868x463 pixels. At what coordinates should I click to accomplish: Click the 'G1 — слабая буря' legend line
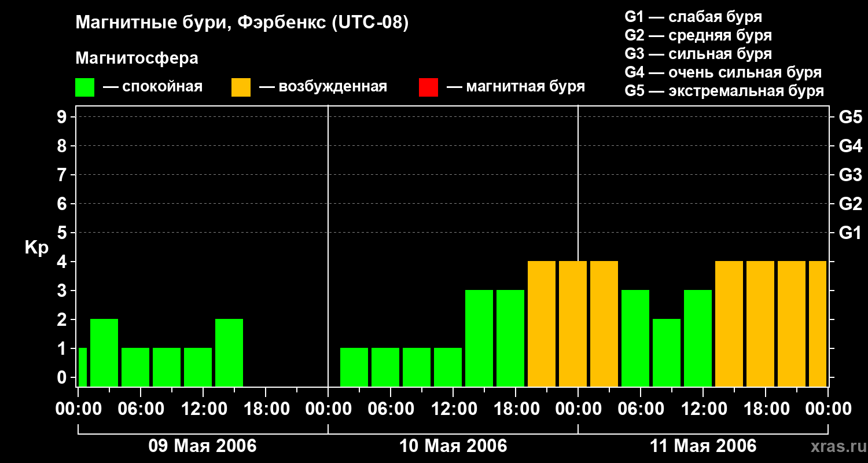pyautogui.click(x=693, y=17)
